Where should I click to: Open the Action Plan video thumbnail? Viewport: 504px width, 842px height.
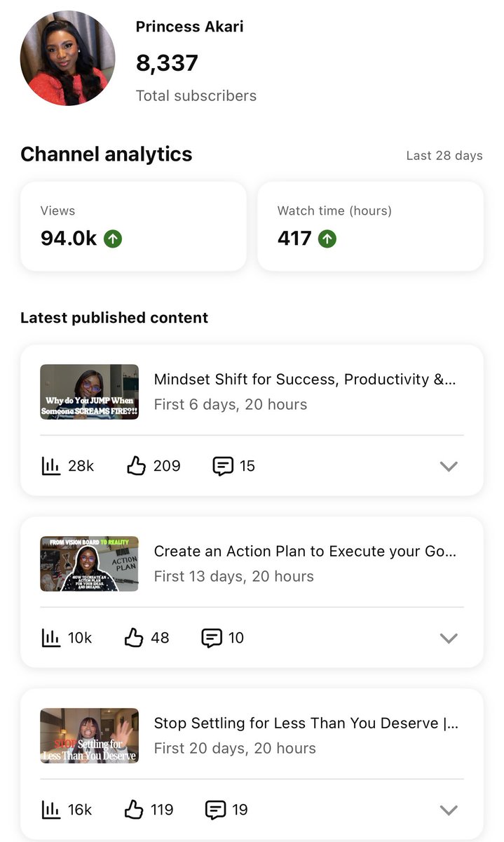pos(89,563)
